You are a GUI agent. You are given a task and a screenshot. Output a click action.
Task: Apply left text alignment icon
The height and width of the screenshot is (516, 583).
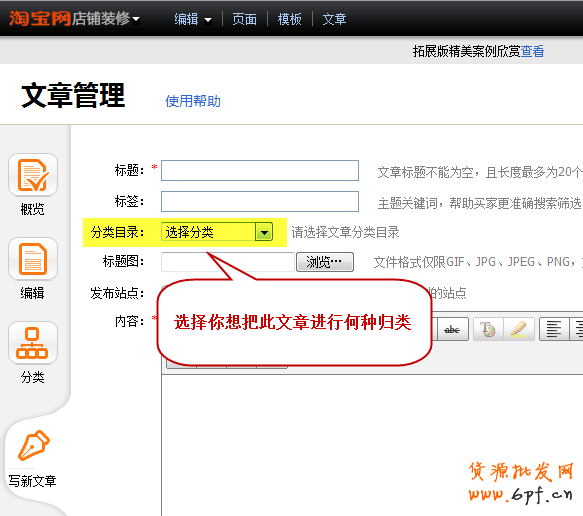pyautogui.click(x=554, y=329)
